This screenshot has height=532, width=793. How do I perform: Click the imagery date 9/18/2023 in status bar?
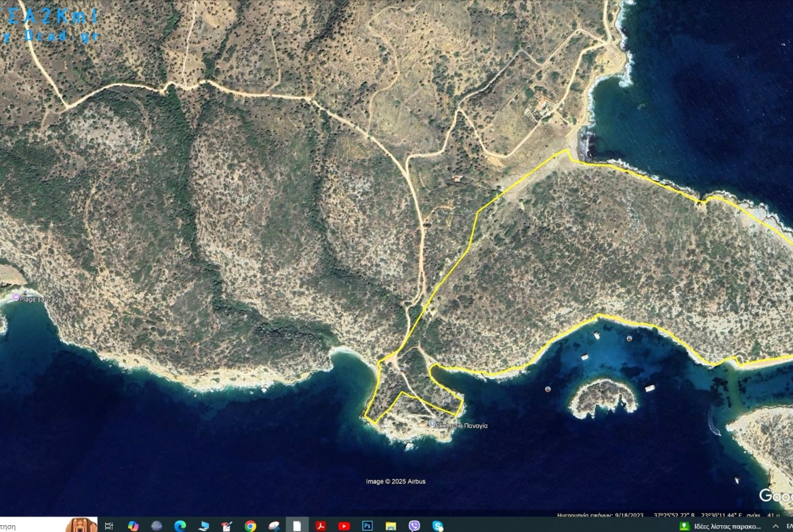pos(629,515)
